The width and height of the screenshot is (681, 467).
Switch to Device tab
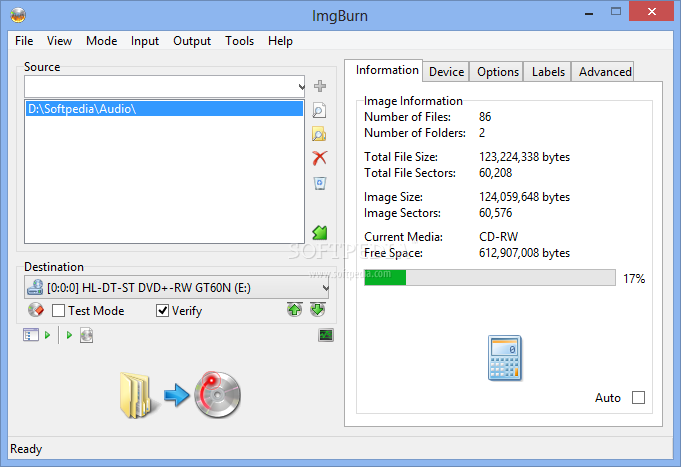446,72
